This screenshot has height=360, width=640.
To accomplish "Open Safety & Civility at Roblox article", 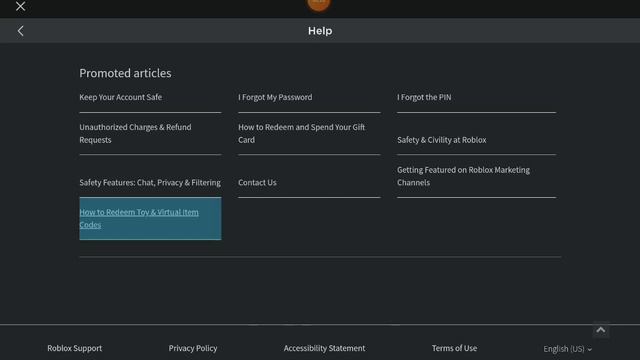I will coord(442,140).
